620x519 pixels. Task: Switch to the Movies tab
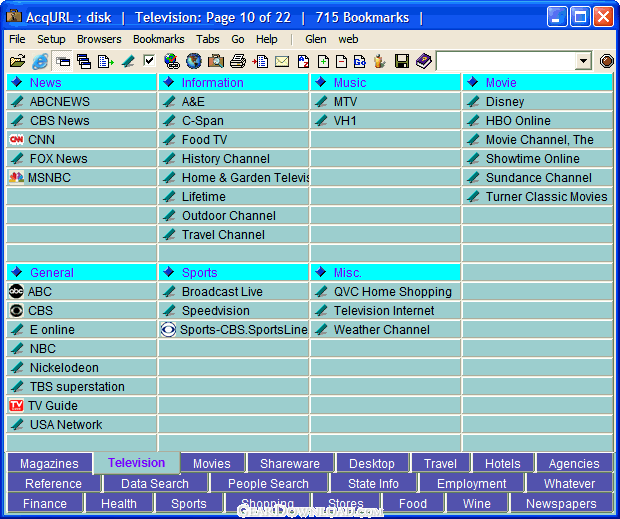pos(212,463)
